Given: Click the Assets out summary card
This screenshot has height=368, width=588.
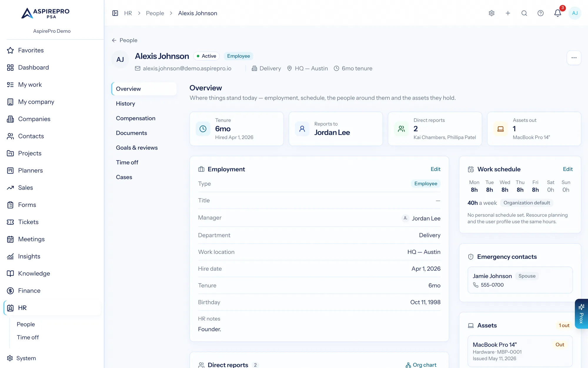Looking at the screenshot, I should point(534,129).
